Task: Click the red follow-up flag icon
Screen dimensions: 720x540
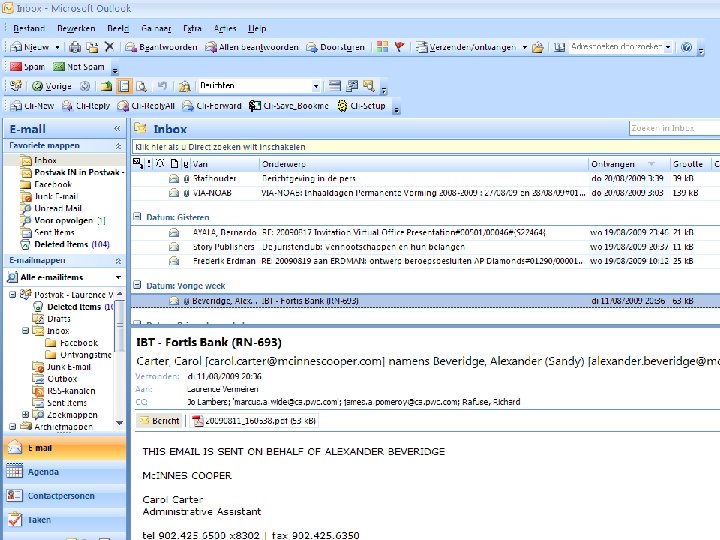Action: pos(399,47)
